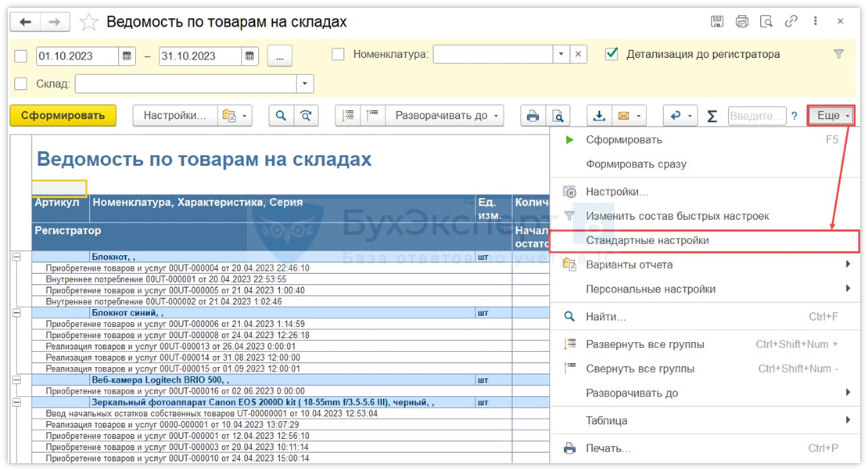This screenshot has height=471, width=868.
Task: Click the sum (sigma) icon
Action: tap(712, 116)
